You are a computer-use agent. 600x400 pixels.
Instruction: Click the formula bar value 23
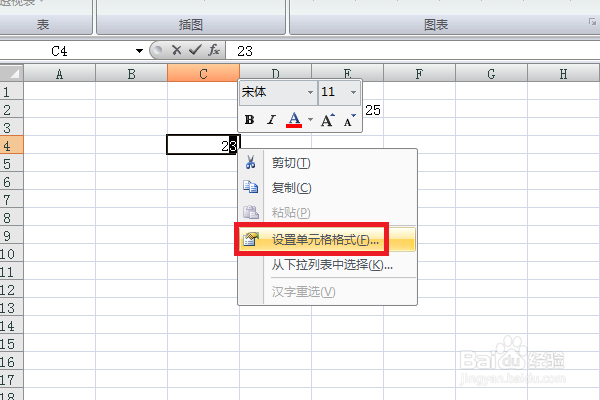[245, 51]
